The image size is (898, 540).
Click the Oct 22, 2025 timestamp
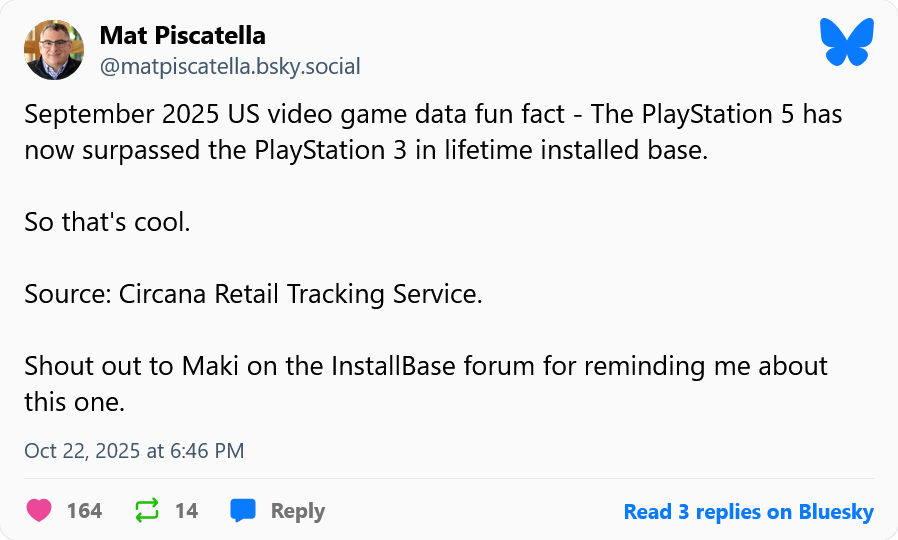(x=134, y=451)
